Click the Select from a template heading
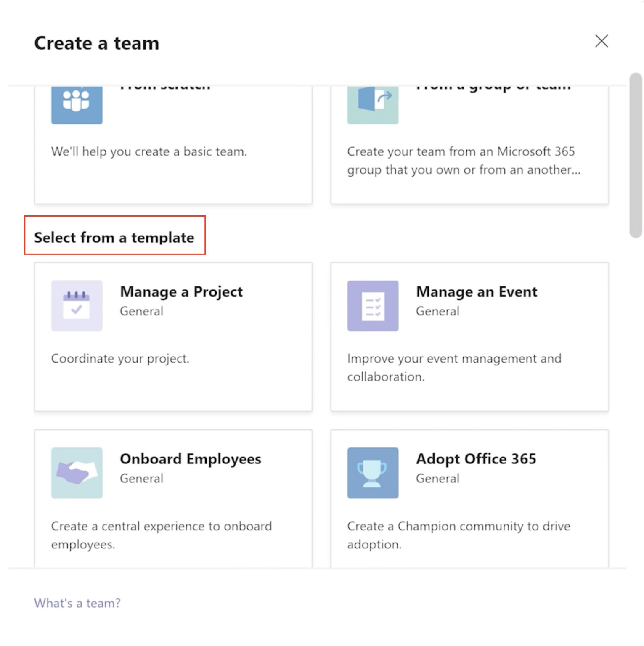Screen dimensions: 644x646 pos(114,237)
